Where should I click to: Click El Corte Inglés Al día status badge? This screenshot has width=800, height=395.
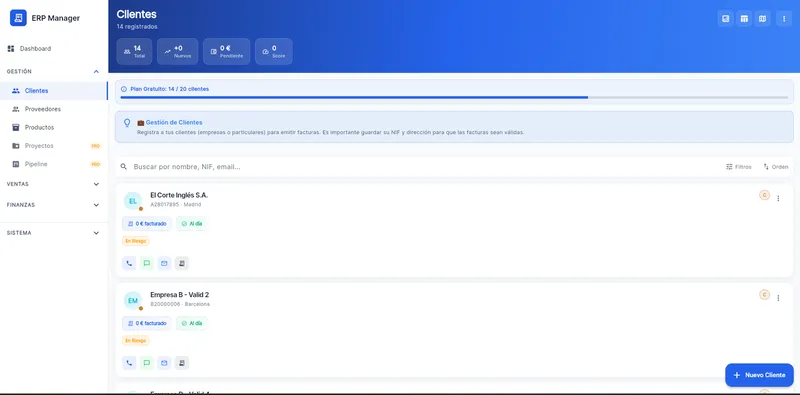[x=192, y=224]
